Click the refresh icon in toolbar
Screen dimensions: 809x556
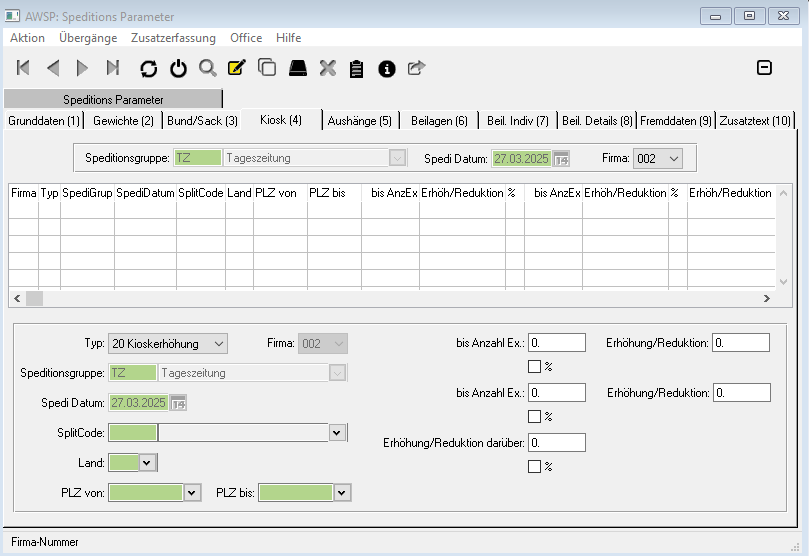click(x=148, y=68)
